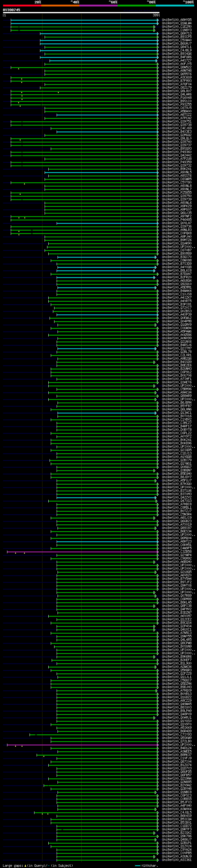The height and width of the screenshot is (868, 197).
Task: Open hit UniRef100_C1E2M0
Action: tap(176, 26)
